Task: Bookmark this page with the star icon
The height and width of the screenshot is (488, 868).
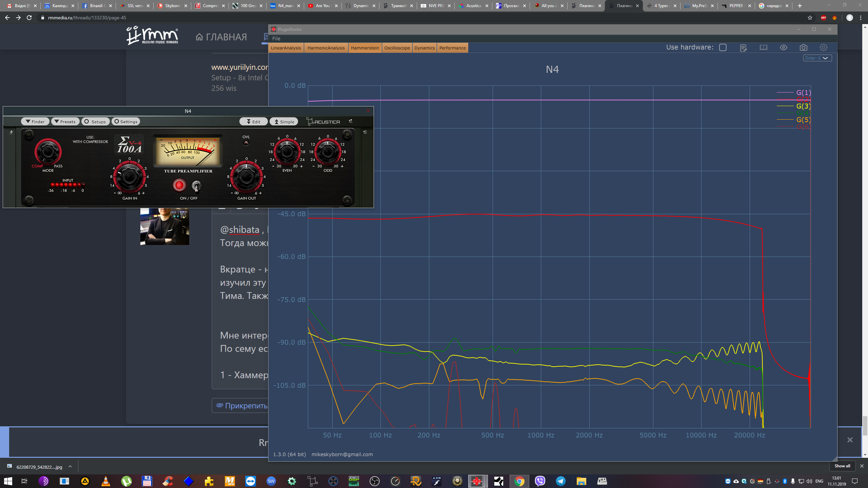Action: pos(810,18)
